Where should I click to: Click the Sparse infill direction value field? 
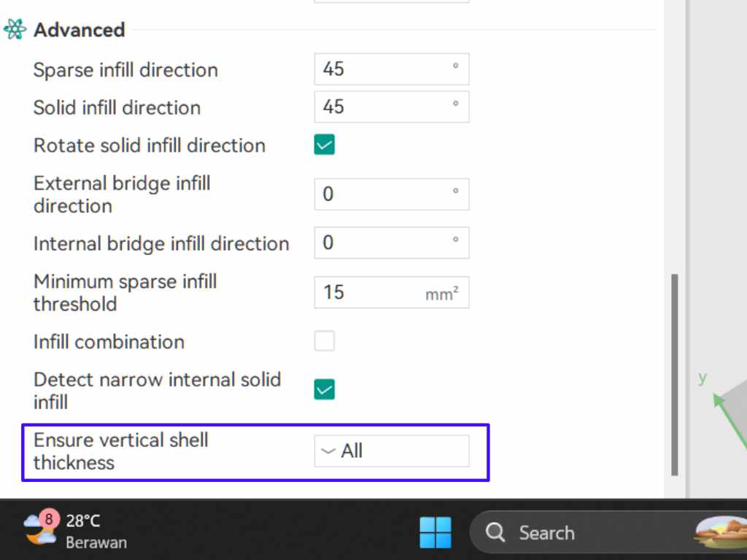[x=383, y=69]
